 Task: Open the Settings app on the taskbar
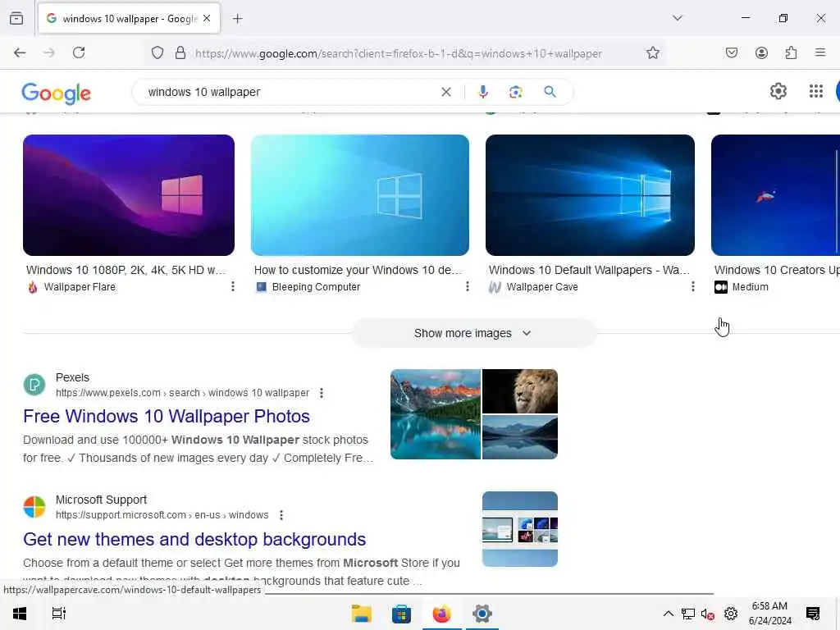[x=482, y=614]
